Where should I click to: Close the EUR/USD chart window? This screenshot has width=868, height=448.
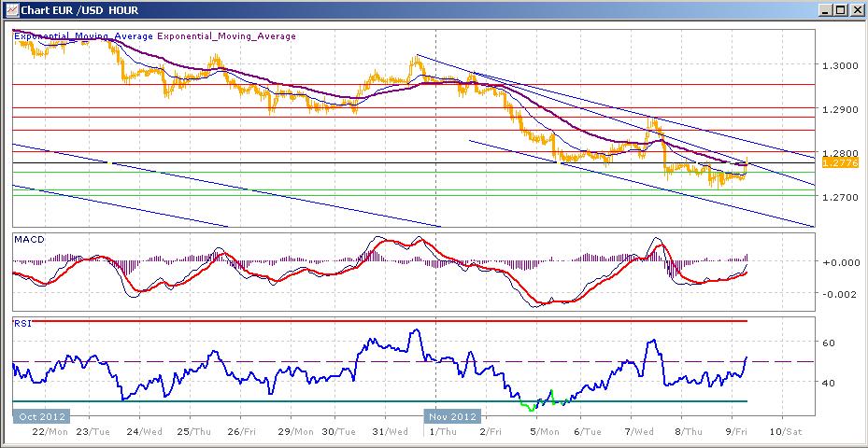[x=856, y=10]
